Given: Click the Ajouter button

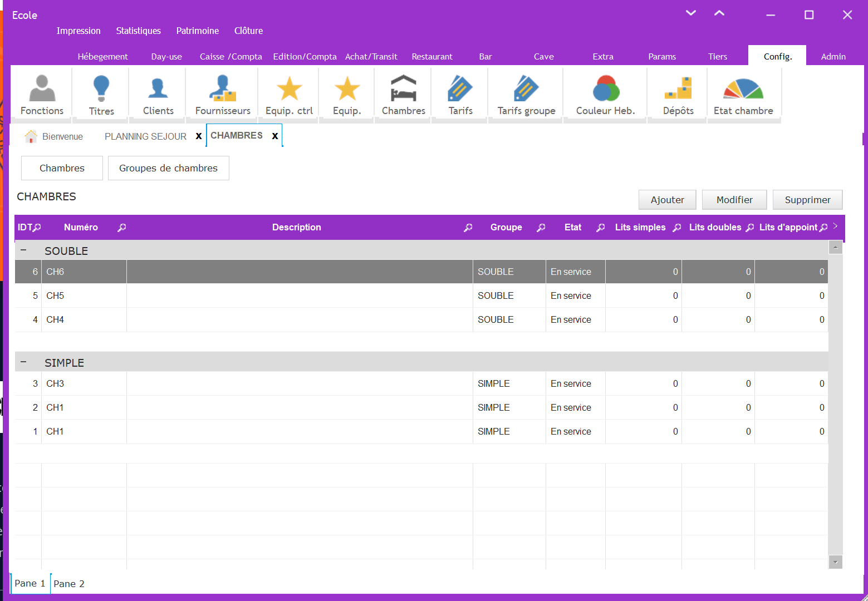Looking at the screenshot, I should pos(667,200).
